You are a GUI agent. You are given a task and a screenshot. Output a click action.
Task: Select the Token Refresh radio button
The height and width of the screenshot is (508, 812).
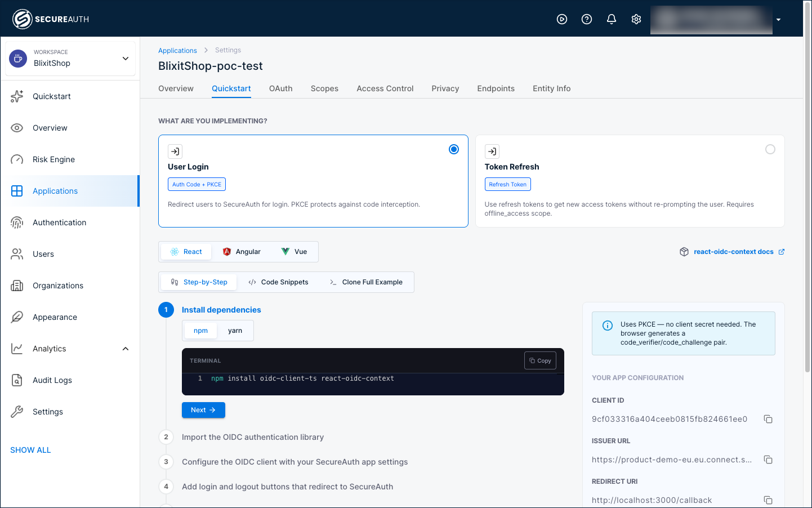click(x=770, y=149)
